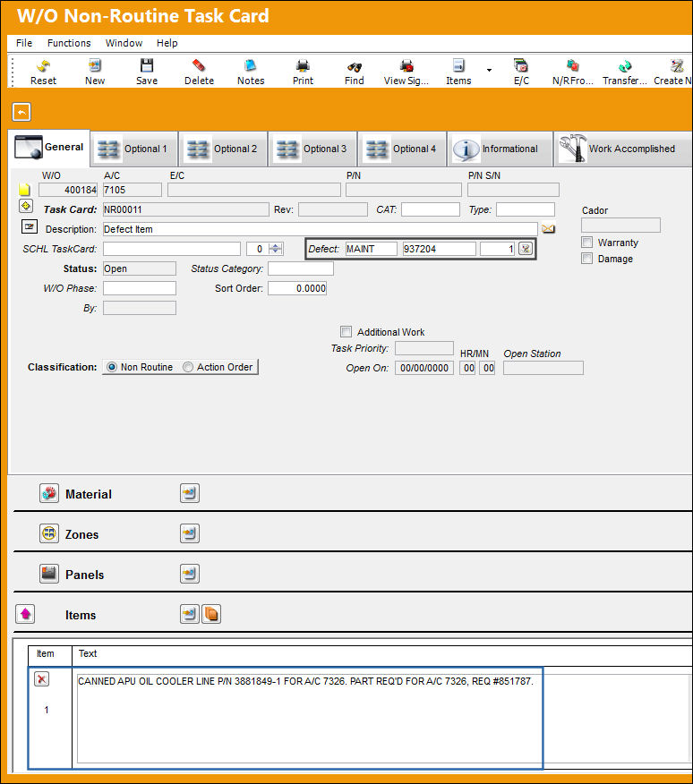Open the Material add arrow button
Screen dimensions: 693x784
click(x=190, y=493)
